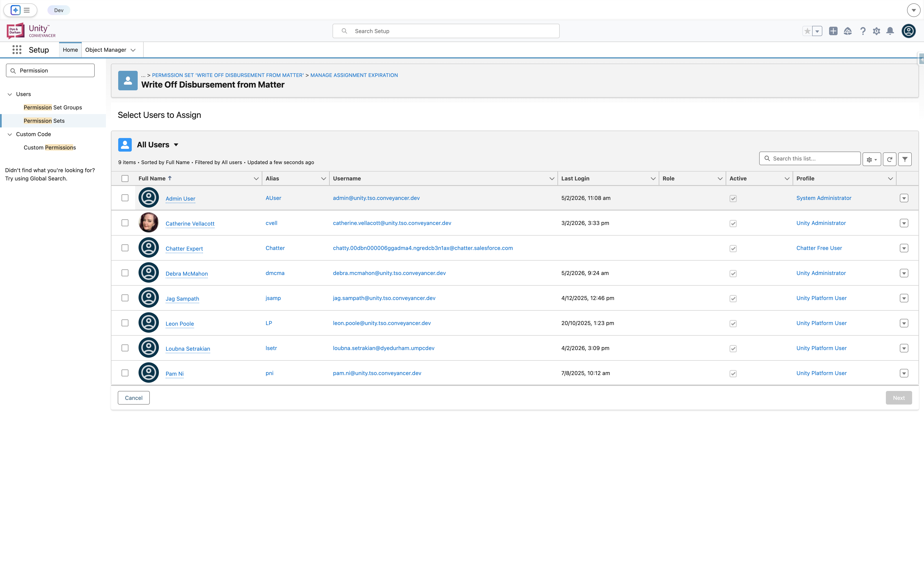
Task: Select the Catherine Vellacott row checkbox
Action: coord(125,223)
